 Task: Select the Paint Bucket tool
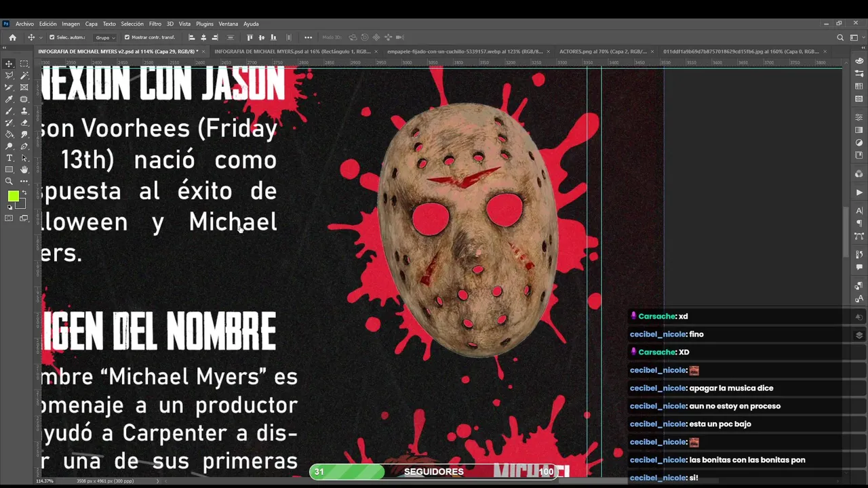click(x=9, y=134)
